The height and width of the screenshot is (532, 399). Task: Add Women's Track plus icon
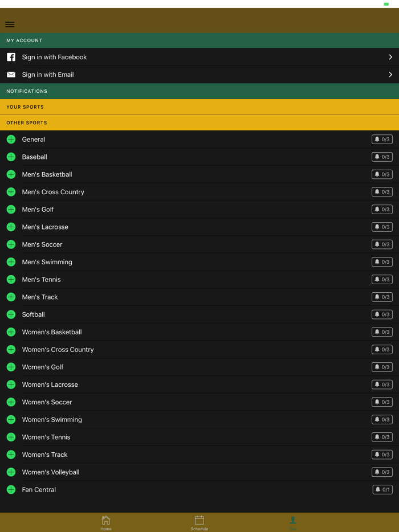(11, 455)
